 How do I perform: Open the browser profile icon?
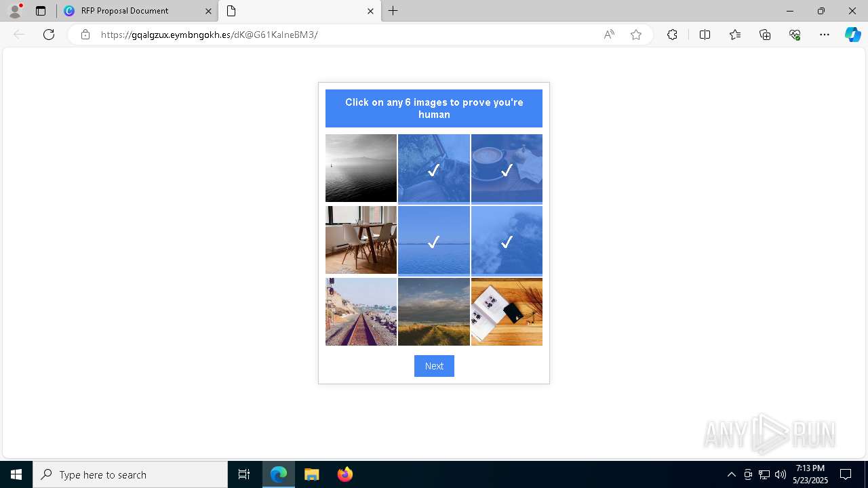(x=15, y=11)
